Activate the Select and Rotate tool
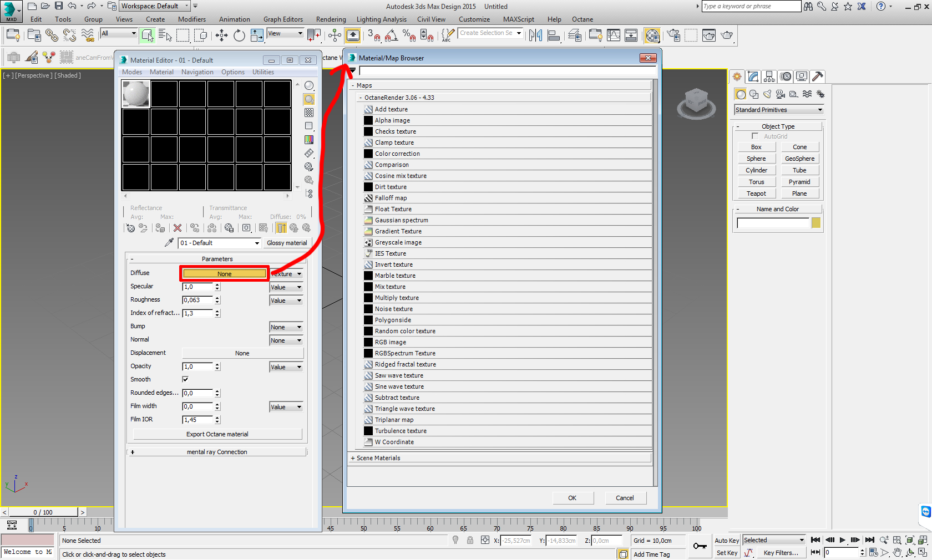The image size is (932, 560). pos(239,35)
